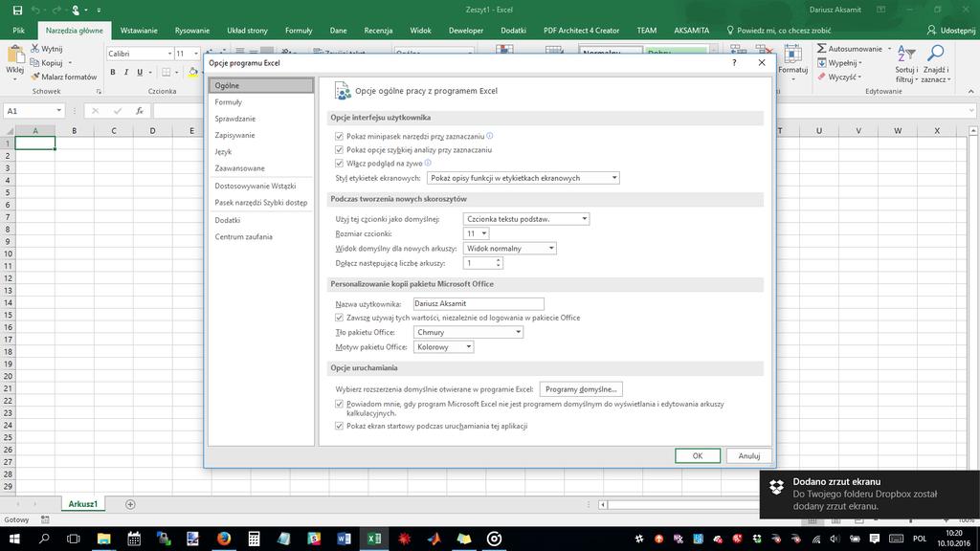Click the add new sheet plus icon
Image resolution: width=980 pixels, height=551 pixels.
130,504
